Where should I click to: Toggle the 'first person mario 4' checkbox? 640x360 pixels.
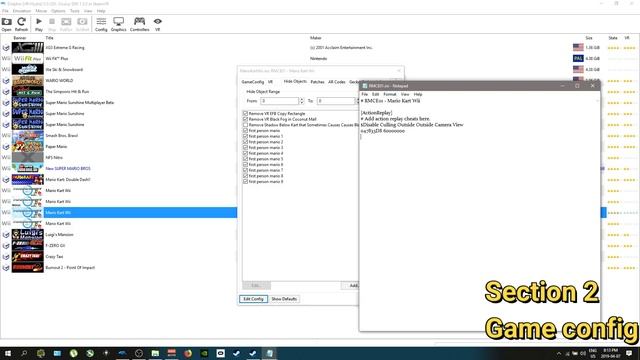[245, 153]
